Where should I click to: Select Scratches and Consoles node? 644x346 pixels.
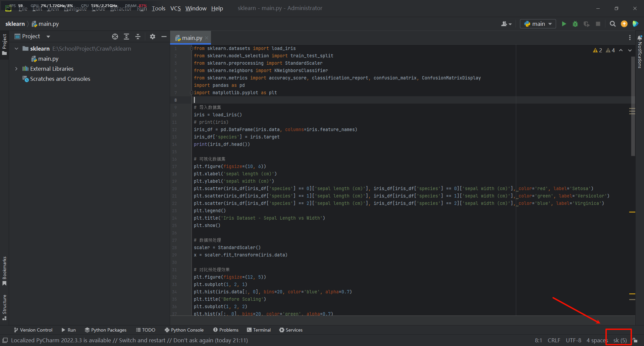[56, 79]
